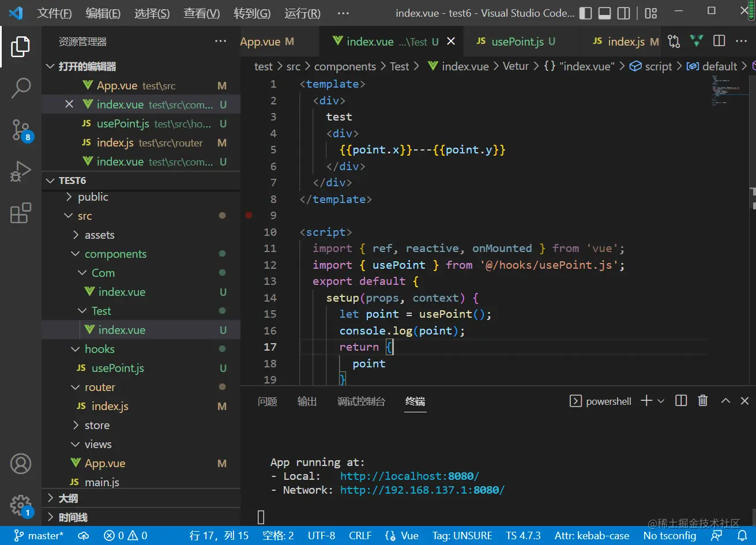Open main.js in the file explorer
Image resolution: width=756 pixels, height=545 pixels.
coord(102,482)
